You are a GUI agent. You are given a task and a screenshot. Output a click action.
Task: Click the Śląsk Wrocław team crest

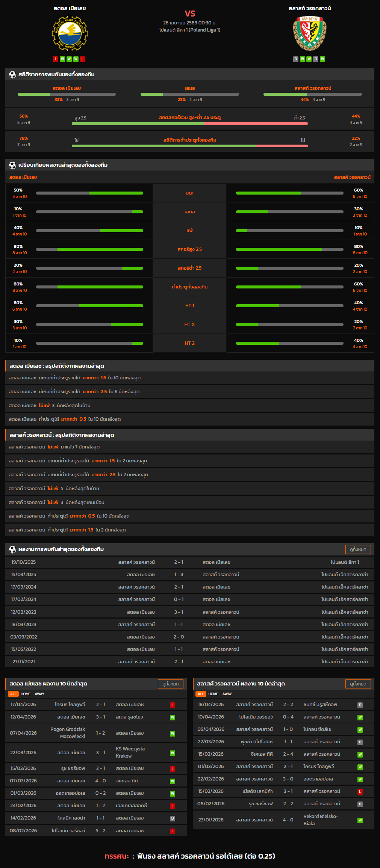pyautogui.click(x=309, y=34)
